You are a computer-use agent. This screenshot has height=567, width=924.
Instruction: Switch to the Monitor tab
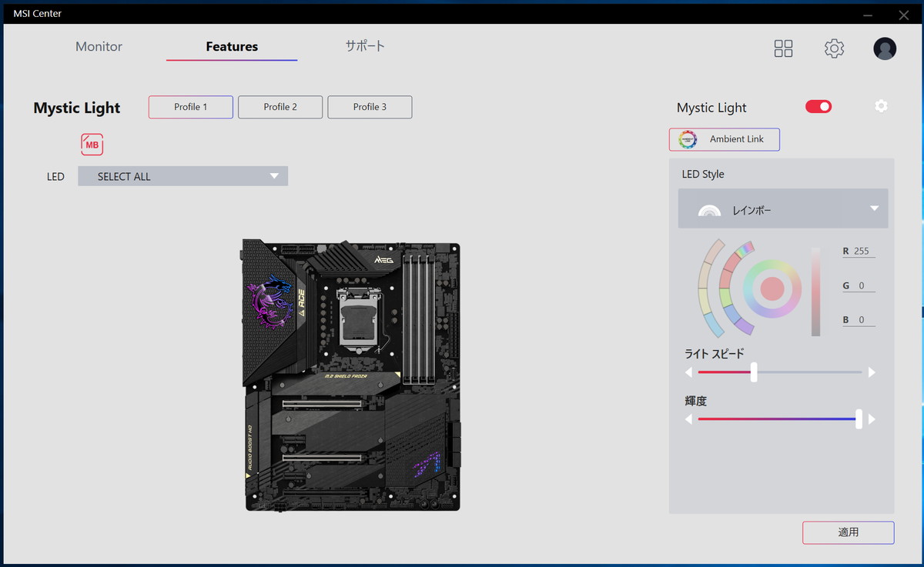click(x=99, y=46)
